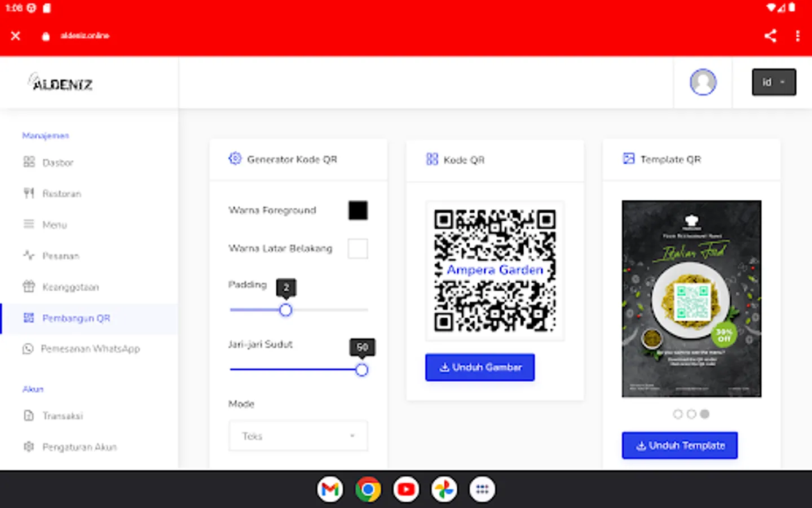Click the Unduh Template button
This screenshot has width=812, height=508.
click(x=680, y=445)
